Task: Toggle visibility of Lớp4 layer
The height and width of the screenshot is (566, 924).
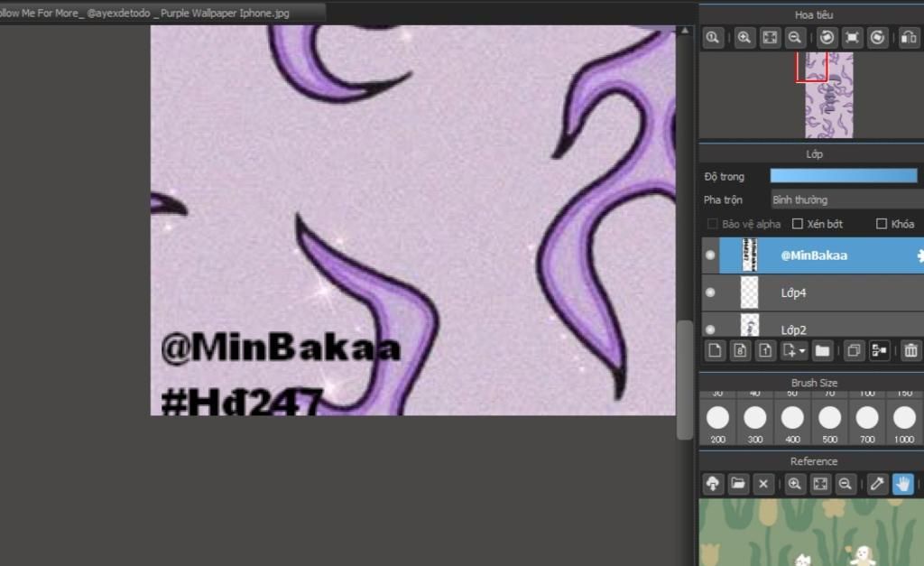Action: pyautogui.click(x=710, y=292)
